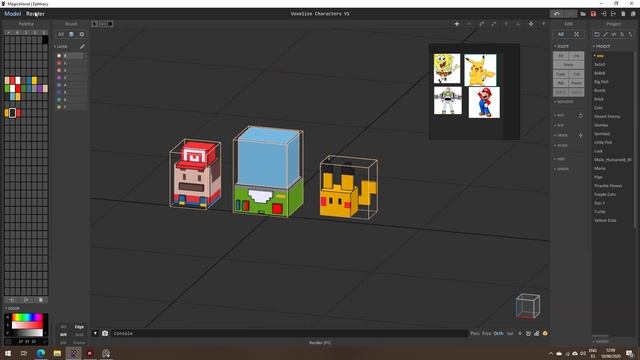
Task: Switch camera to Pers mode
Action: 475,333
